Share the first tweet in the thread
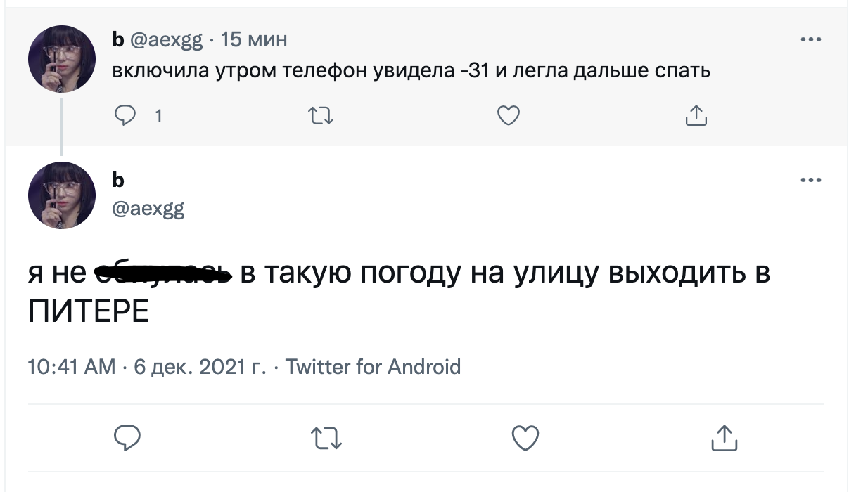Screen dimensions: 868x492 pos(696,115)
